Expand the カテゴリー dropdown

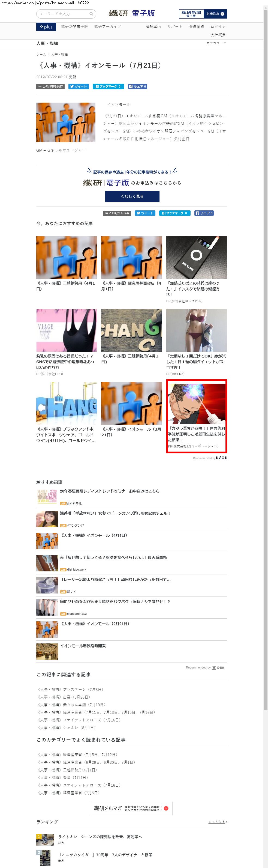(216, 43)
